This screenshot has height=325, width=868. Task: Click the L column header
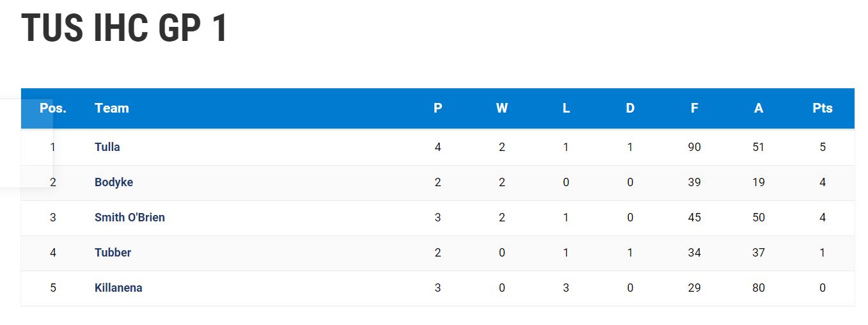[566, 108]
